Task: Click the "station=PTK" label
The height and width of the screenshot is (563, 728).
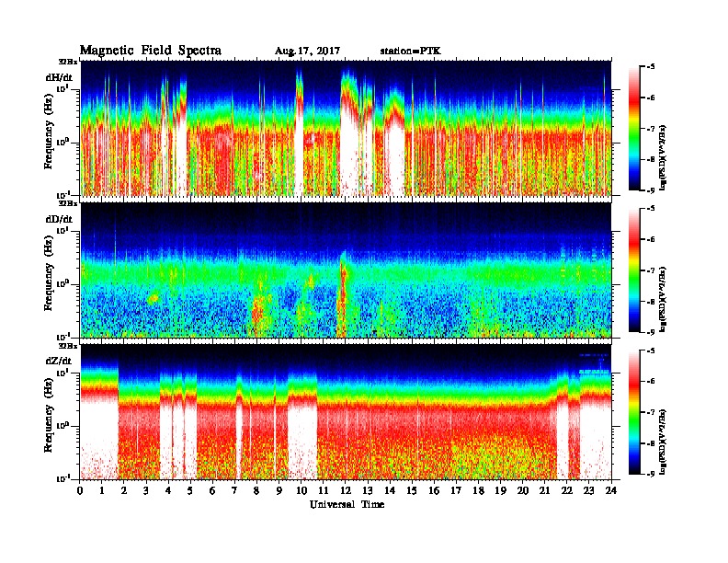Action: coord(410,52)
